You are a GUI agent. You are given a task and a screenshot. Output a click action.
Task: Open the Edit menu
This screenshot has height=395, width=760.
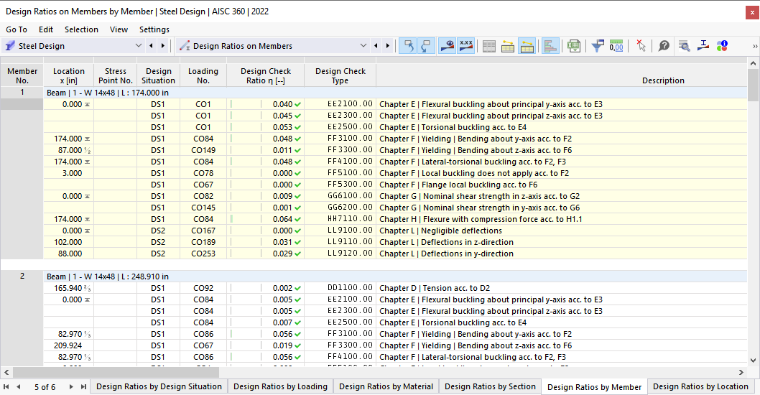click(46, 30)
